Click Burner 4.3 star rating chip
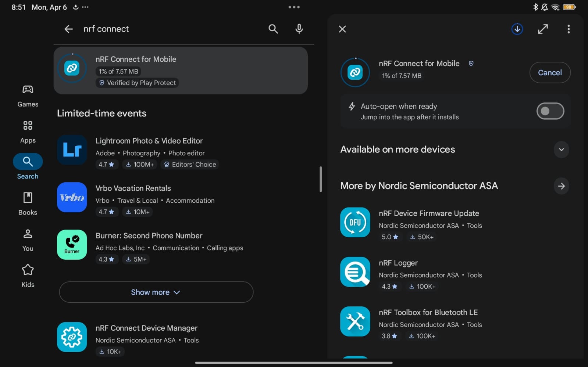588x367 pixels. point(107,259)
